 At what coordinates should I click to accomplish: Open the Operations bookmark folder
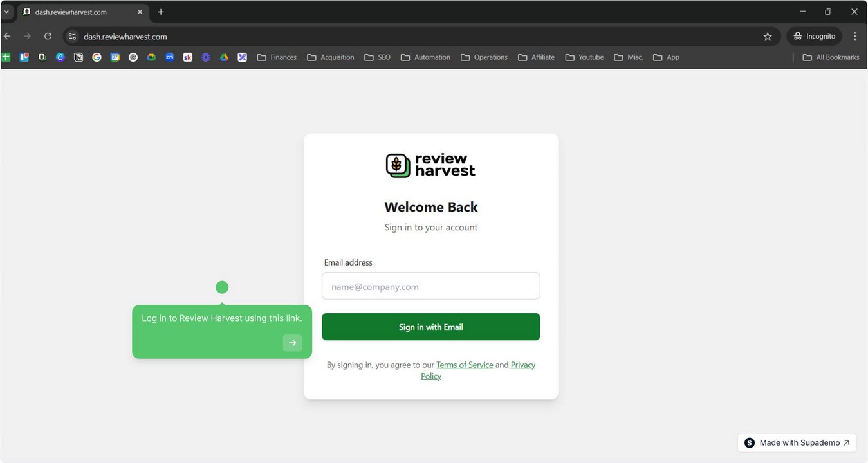tap(485, 57)
